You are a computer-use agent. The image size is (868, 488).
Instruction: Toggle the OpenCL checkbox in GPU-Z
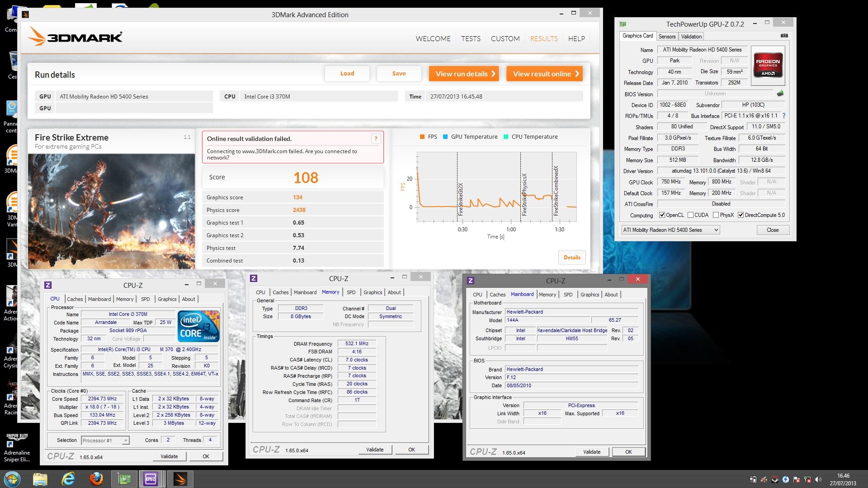click(662, 215)
